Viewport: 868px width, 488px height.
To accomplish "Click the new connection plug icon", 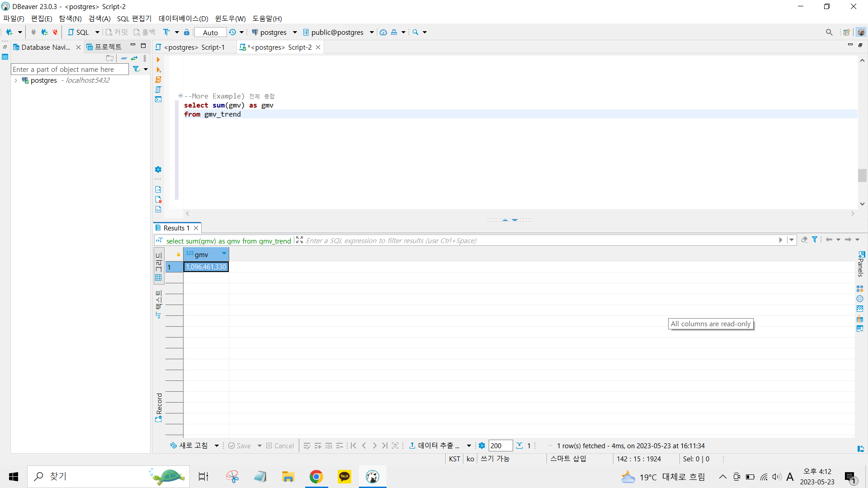I will (9, 32).
